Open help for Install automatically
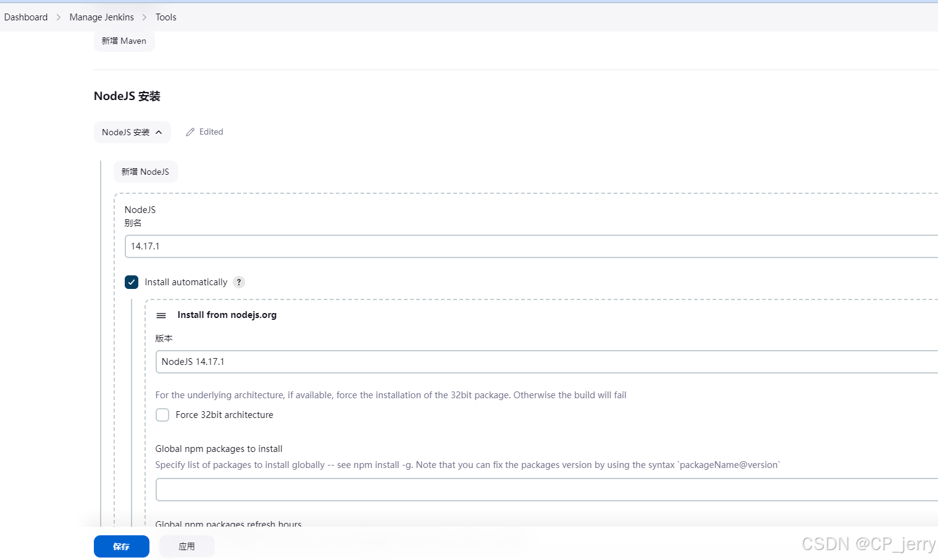938x560 pixels. [x=239, y=282]
